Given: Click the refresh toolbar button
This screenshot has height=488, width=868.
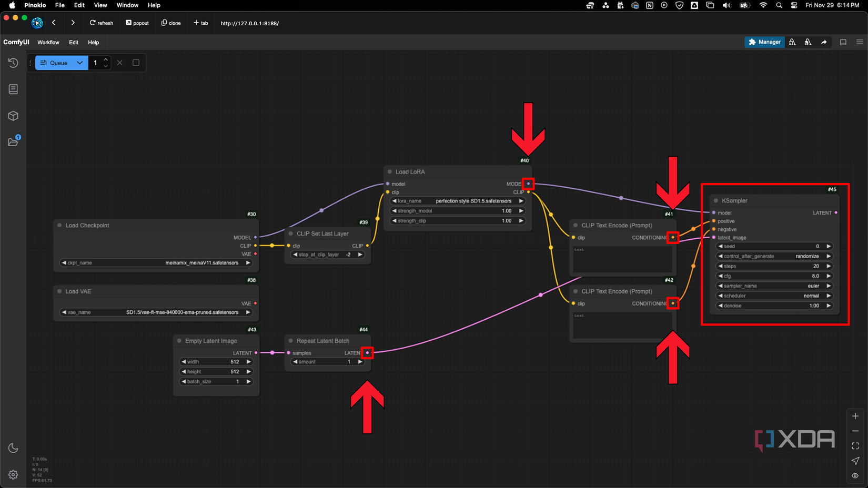Looking at the screenshot, I should (x=102, y=23).
